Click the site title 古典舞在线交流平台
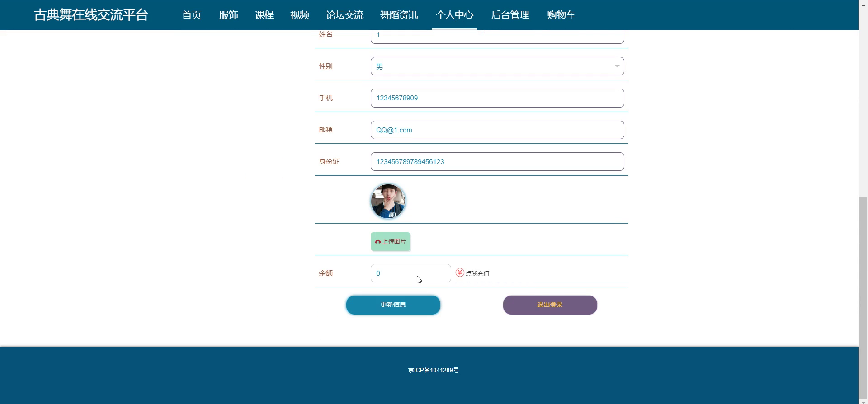The height and width of the screenshot is (404, 868). coord(91,15)
